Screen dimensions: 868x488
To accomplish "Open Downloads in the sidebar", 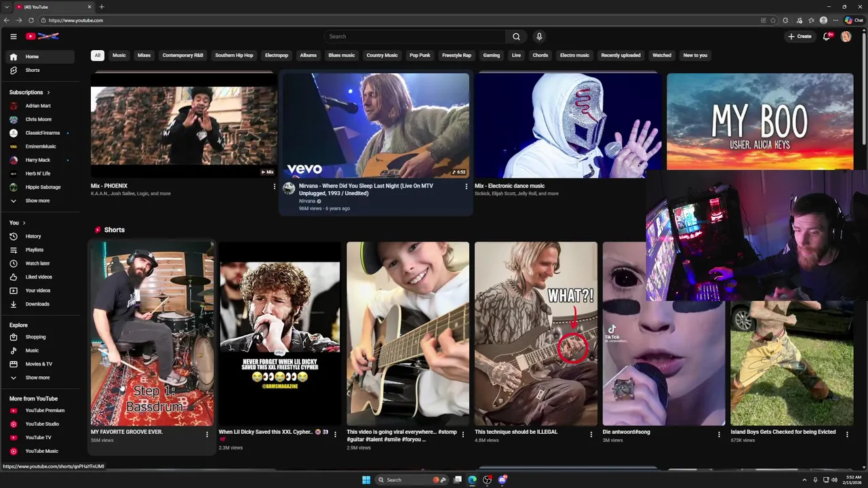I will pos(39,304).
